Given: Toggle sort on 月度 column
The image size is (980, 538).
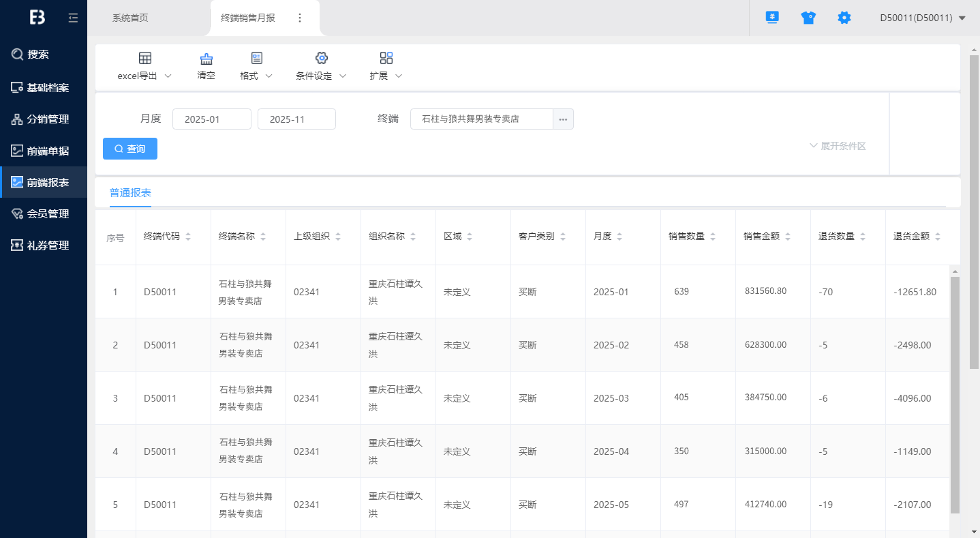Looking at the screenshot, I should tap(619, 237).
